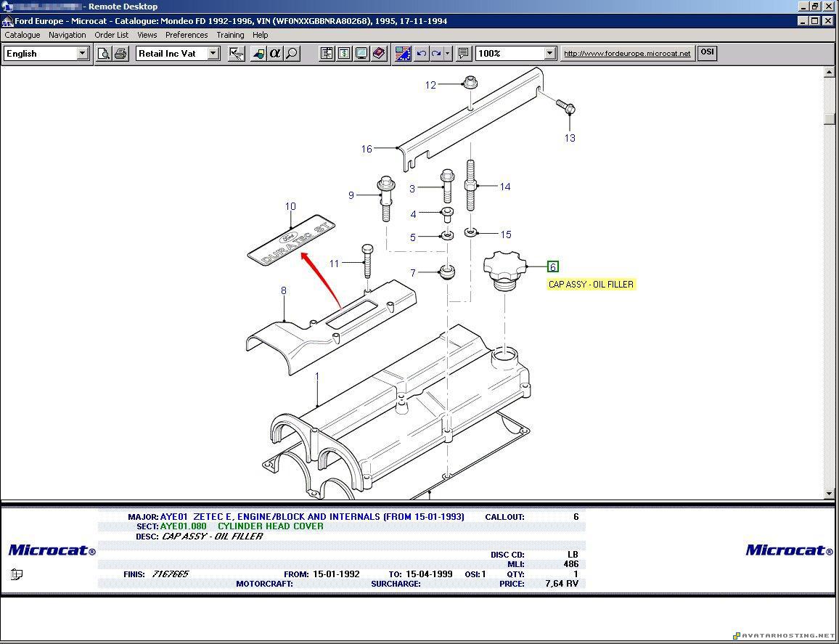Screen dimensions: 839x644
Task: Click the diagram scrollbar down arrow
Action: (830, 494)
